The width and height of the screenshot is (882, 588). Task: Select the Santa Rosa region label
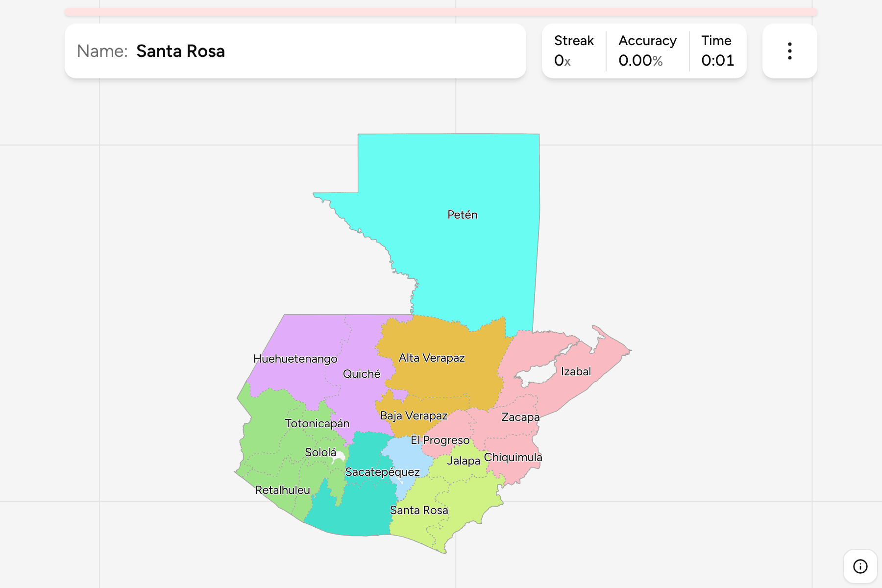click(x=419, y=510)
